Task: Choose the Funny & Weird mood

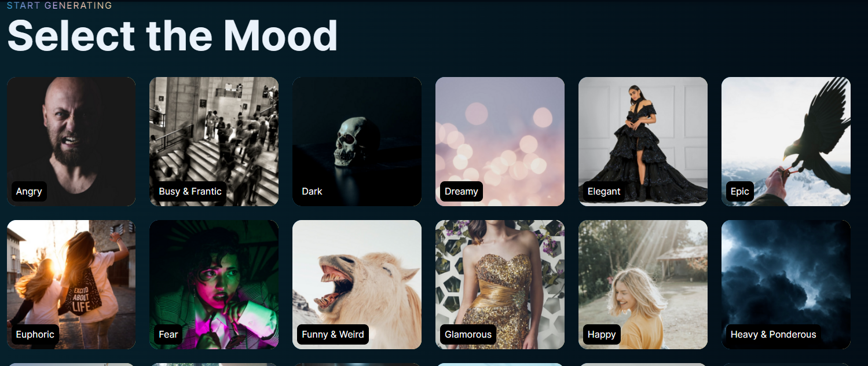Action: click(x=357, y=284)
